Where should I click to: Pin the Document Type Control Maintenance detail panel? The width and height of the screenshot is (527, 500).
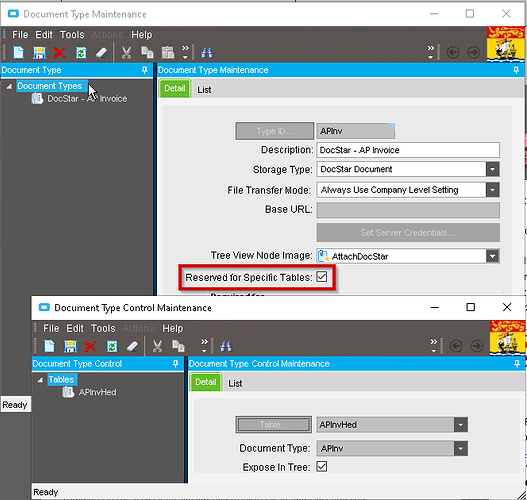(517, 364)
